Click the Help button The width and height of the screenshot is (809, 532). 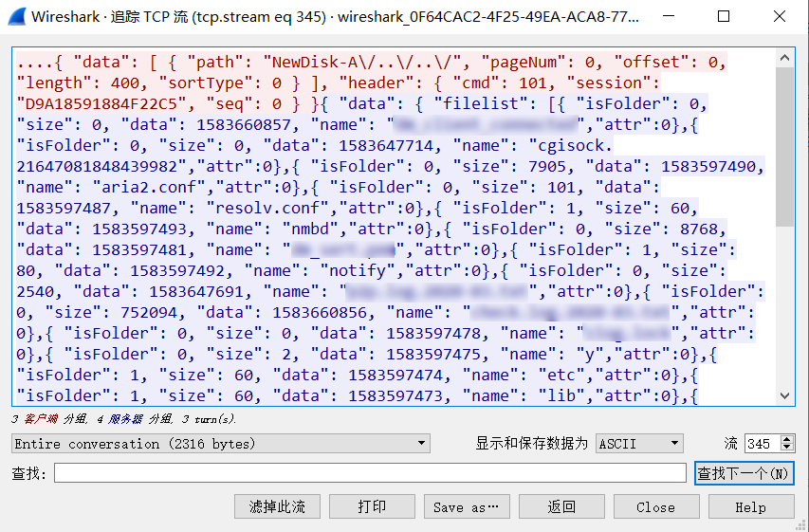[x=750, y=506]
